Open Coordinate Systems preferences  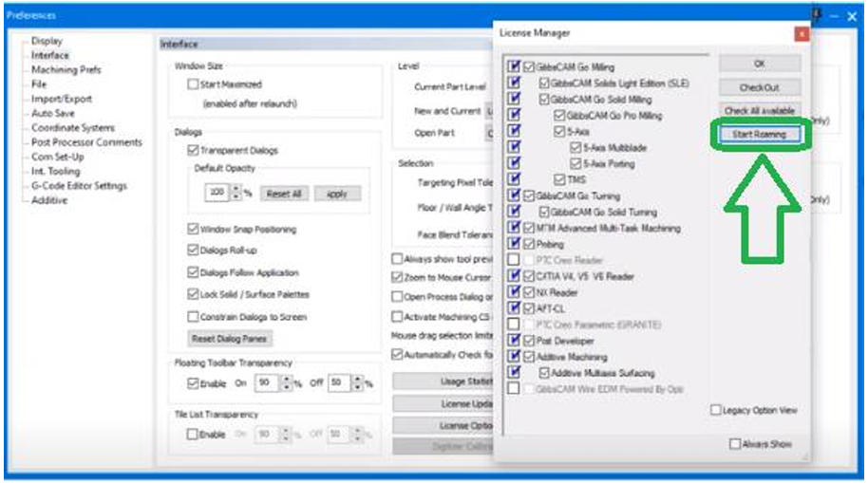(x=73, y=128)
